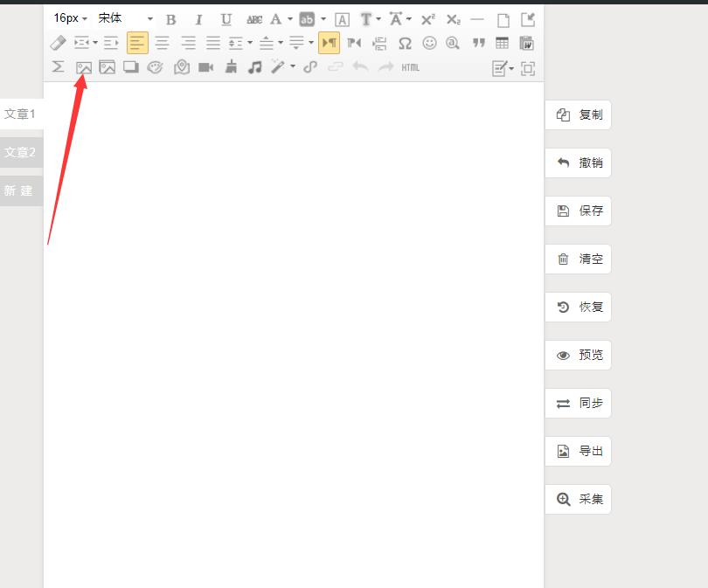Expand the highlight color dropdown arrow
This screenshot has width=708, height=588.
pos(323,19)
